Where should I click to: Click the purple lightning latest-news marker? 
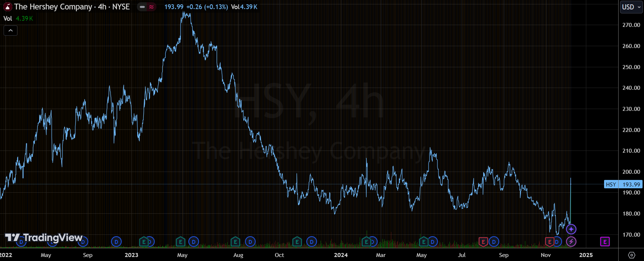tap(571, 241)
